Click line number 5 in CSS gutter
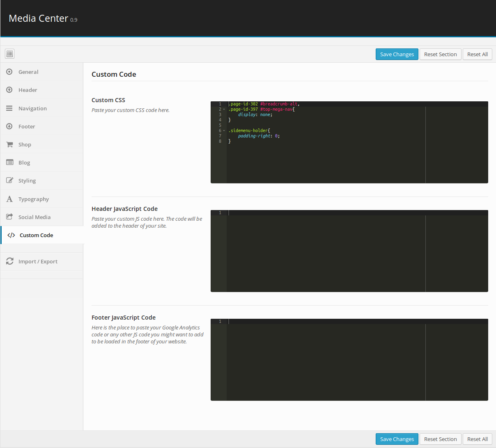The image size is (496, 448). tap(220, 126)
